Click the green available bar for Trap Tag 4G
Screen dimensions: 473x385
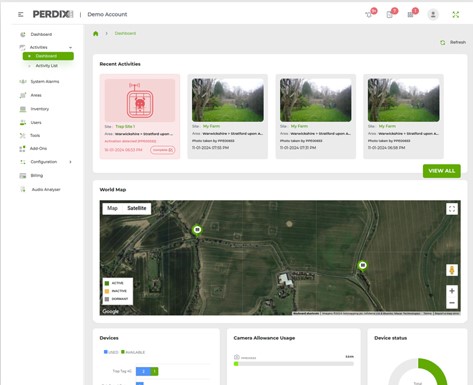pyautogui.click(x=155, y=371)
